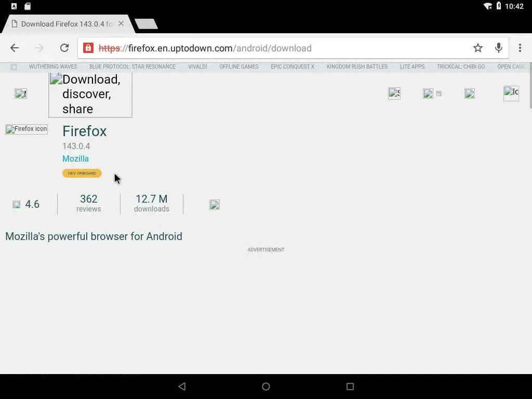Viewport: 532px width, 399px height.
Task: Go back with the browser back arrow
Action: point(15,48)
